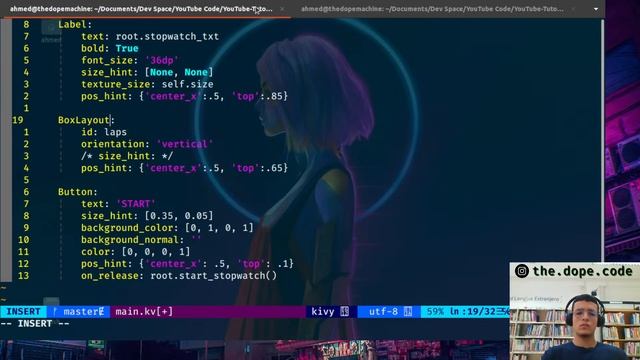Place cursor on the BoxLayout: line

[86, 120]
